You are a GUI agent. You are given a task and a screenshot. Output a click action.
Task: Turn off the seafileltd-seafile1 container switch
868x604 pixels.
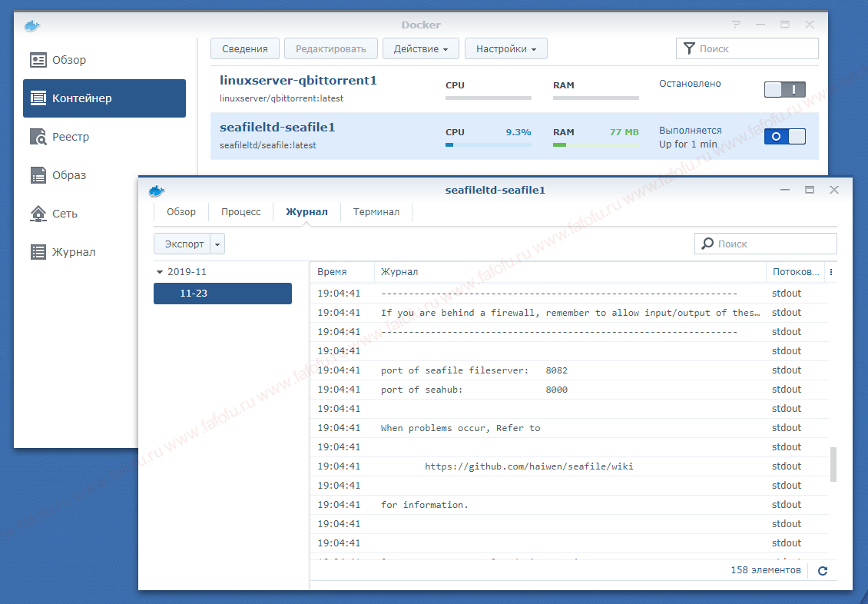pyautogui.click(x=784, y=136)
